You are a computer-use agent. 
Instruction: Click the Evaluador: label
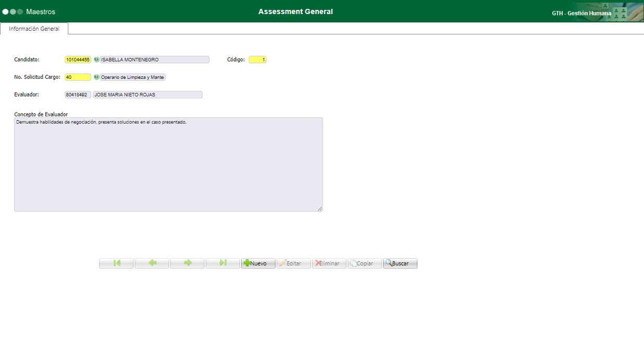point(27,94)
